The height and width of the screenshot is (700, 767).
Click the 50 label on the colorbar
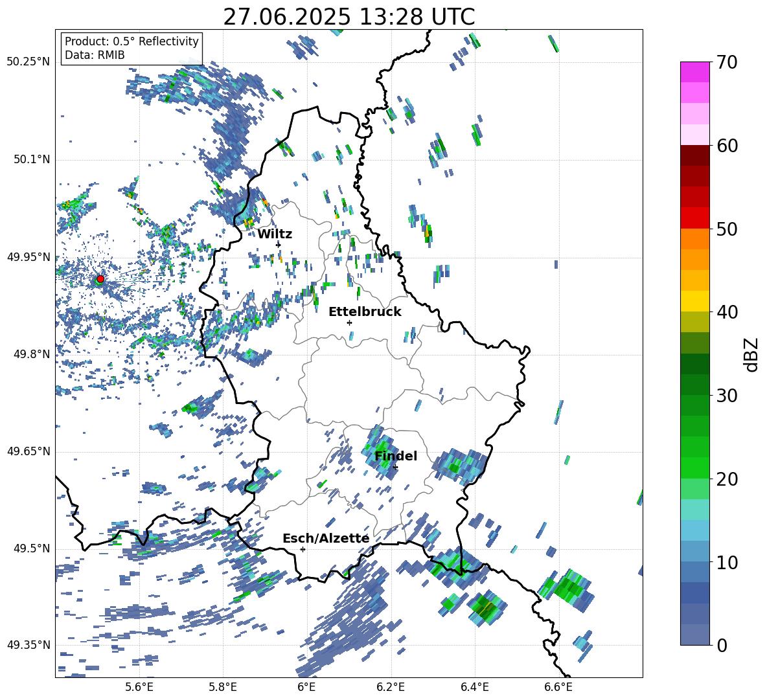pyautogui.click(x=727, y=229)
